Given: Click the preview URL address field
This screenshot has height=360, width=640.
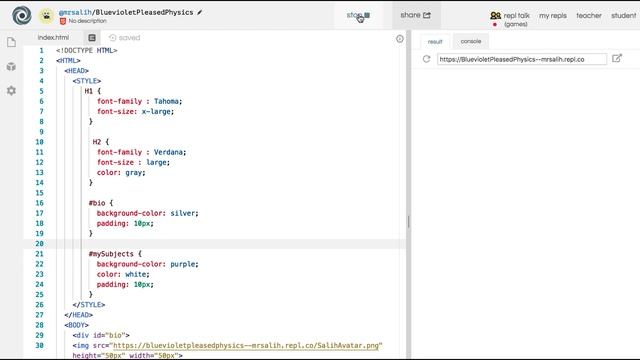Looking at the screenshot, I should click(x=522, y=59).
